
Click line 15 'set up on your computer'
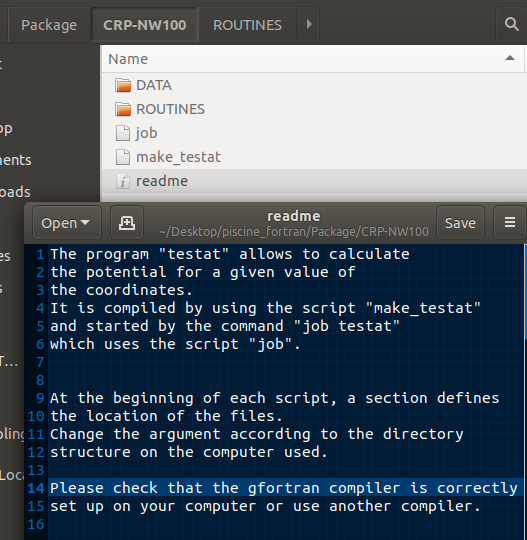(153, 506)
